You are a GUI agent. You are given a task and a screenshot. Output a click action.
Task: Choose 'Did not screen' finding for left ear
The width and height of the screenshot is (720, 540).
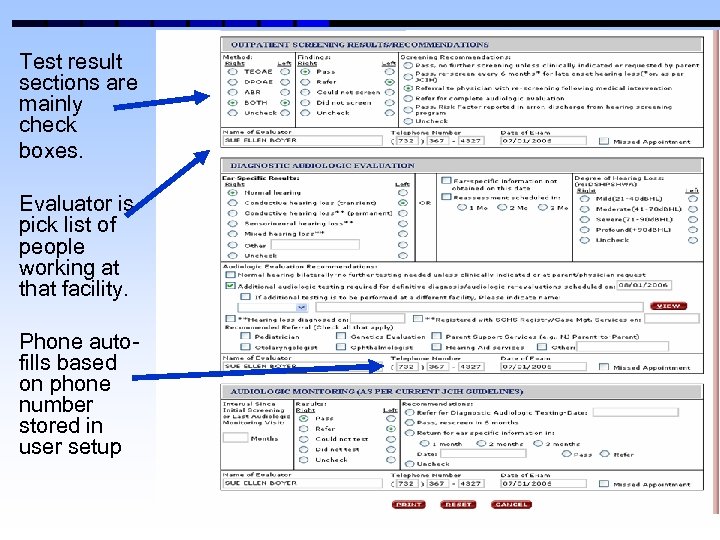390,102
